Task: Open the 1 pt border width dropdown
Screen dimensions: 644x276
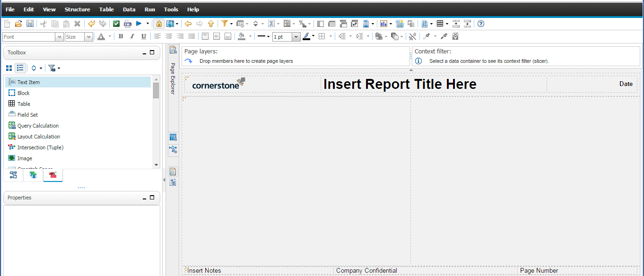Action: click(x=296, y=37)
